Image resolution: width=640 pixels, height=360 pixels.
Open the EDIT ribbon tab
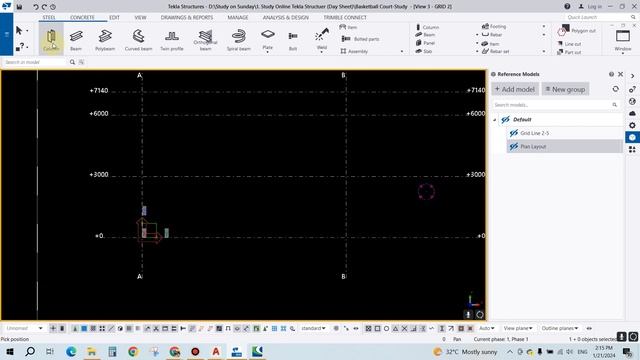(114, 18)
